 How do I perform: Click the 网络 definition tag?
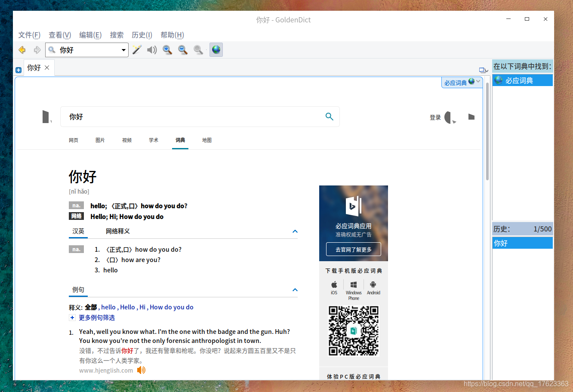[x=76, y=216]
